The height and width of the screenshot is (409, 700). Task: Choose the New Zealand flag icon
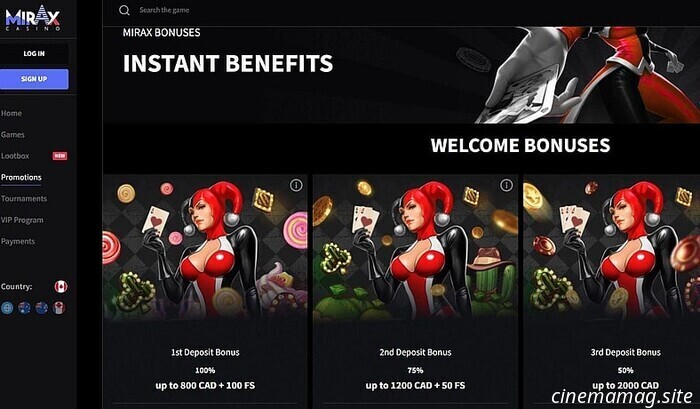(x=42, y=308)
